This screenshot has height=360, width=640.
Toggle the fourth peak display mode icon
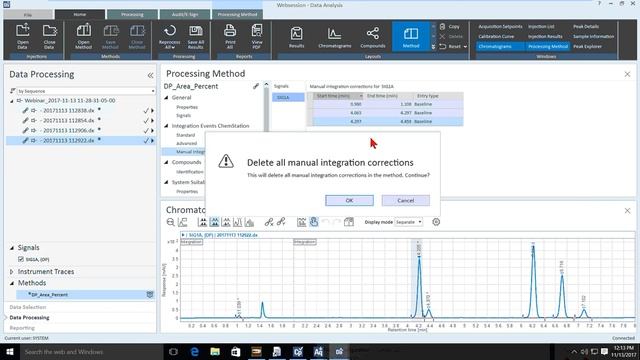(x=238, y=222)
